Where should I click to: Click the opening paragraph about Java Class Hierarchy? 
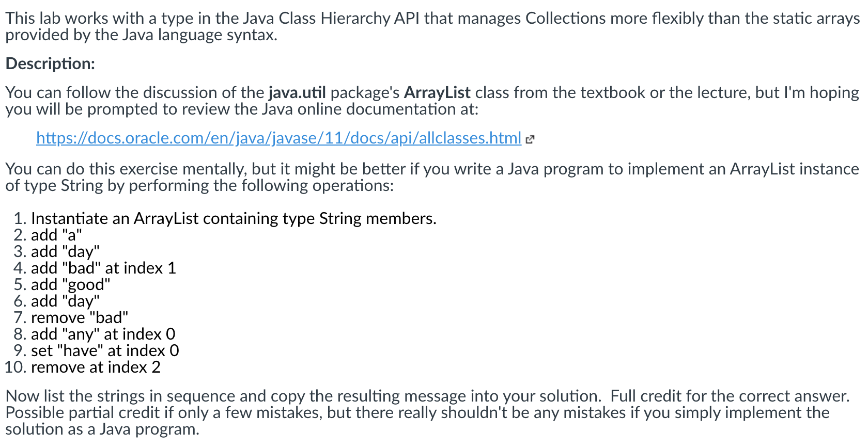[x=432, y=26]
